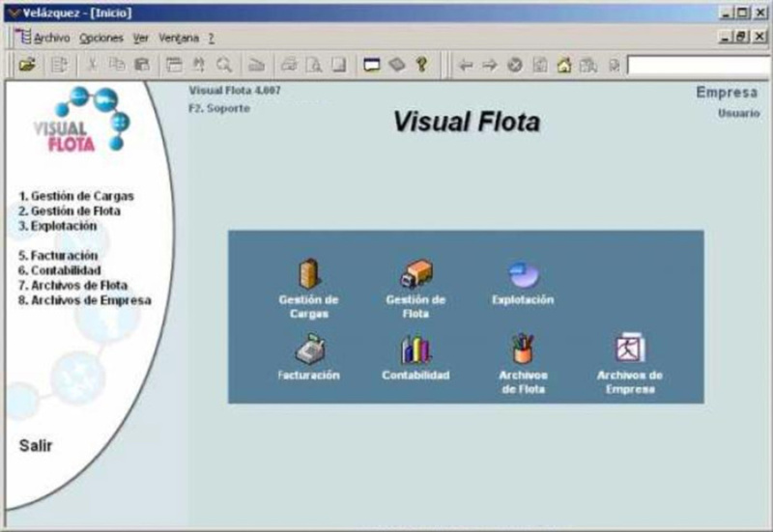Click the Usuario label
Image resolution: width=773 pixels, height=532 pixels.
(738, 113)
